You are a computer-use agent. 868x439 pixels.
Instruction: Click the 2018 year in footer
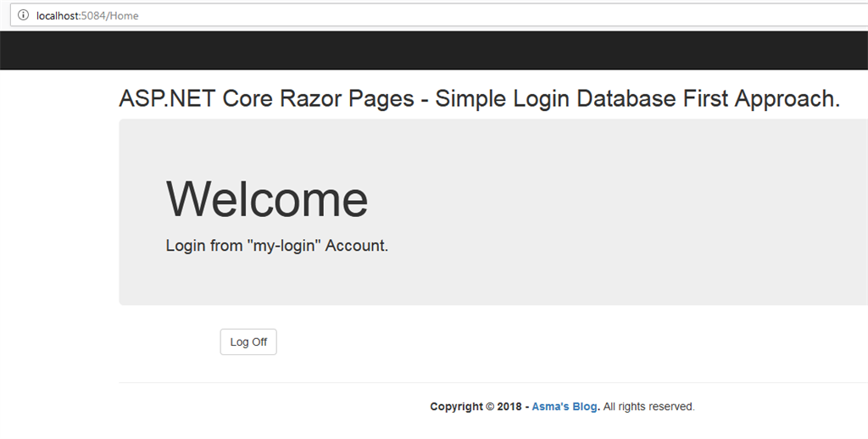(509, 407)
